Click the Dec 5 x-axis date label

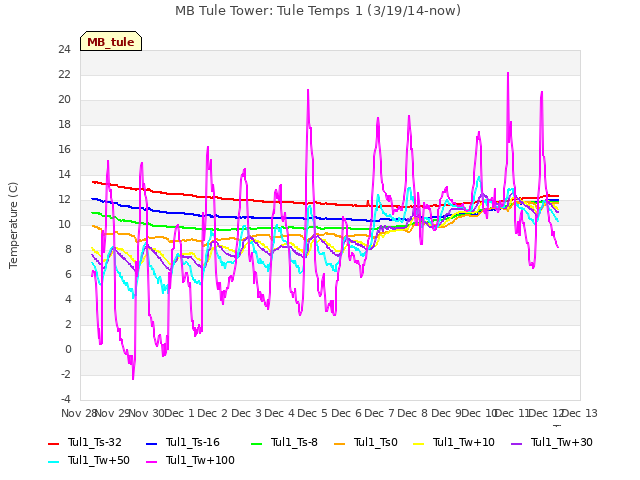pyautogui.click(x=312, y=413)
